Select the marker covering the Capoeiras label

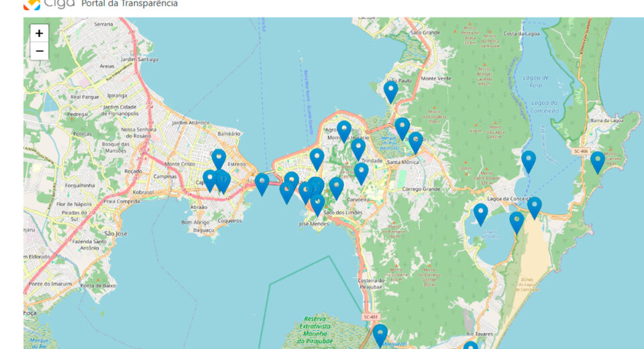pyautogui.click(x=210, y=181)
